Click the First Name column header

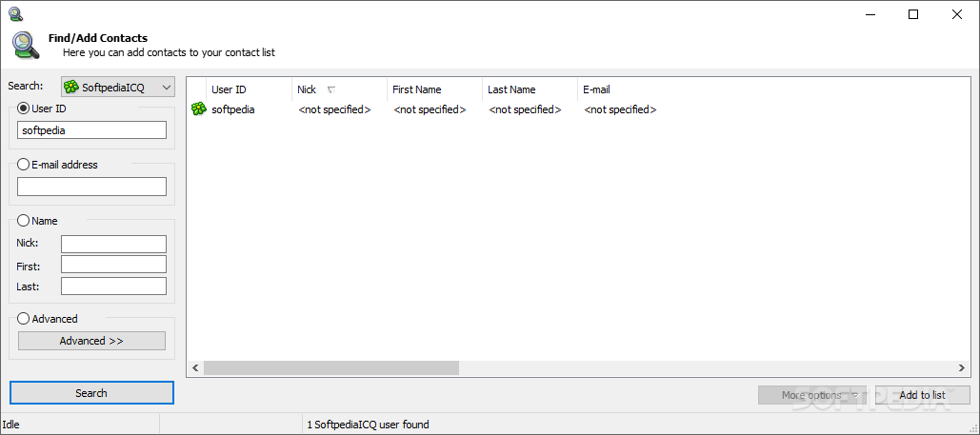click(434, 89)
